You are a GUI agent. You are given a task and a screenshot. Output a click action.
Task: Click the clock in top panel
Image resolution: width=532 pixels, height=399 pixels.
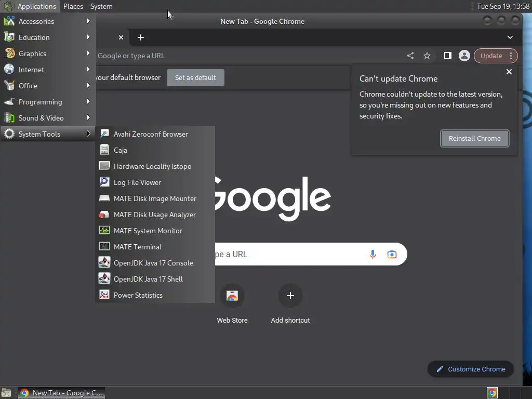coord(503,6)
